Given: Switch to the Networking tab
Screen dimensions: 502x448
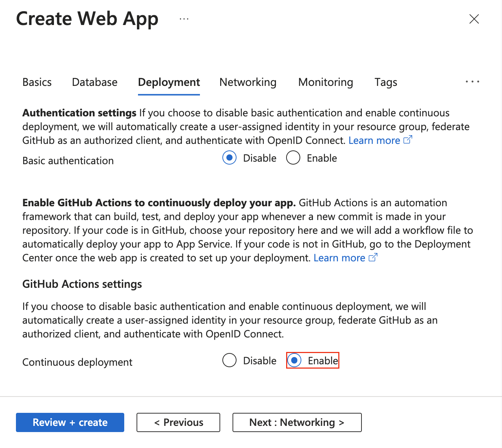Looking at the screenshot, I should click(248, 82).
